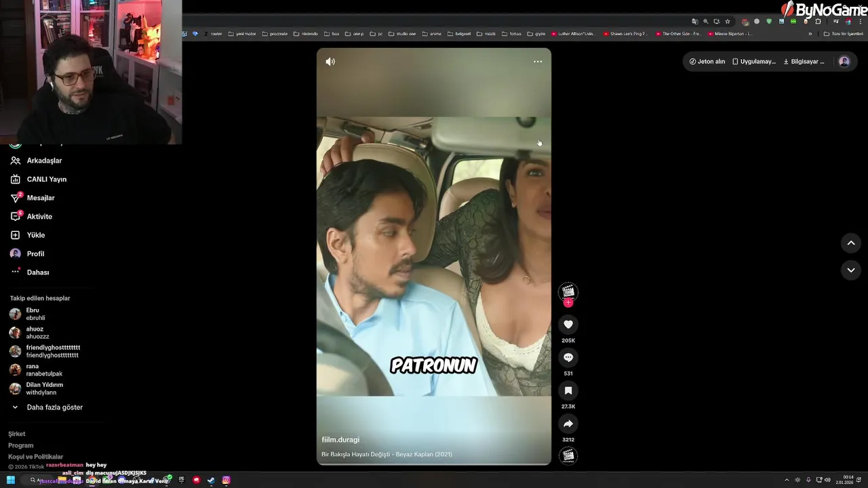Open the yeni motor bookmark folder
Image resolution: width=868 pixels, height=488 pixels.
point(242,34)
